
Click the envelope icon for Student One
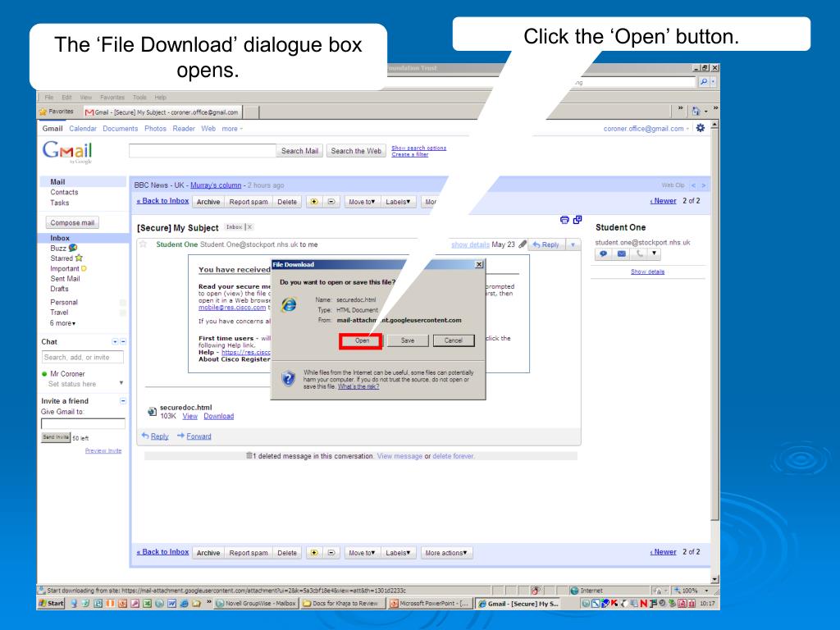(x=622, y=254)
